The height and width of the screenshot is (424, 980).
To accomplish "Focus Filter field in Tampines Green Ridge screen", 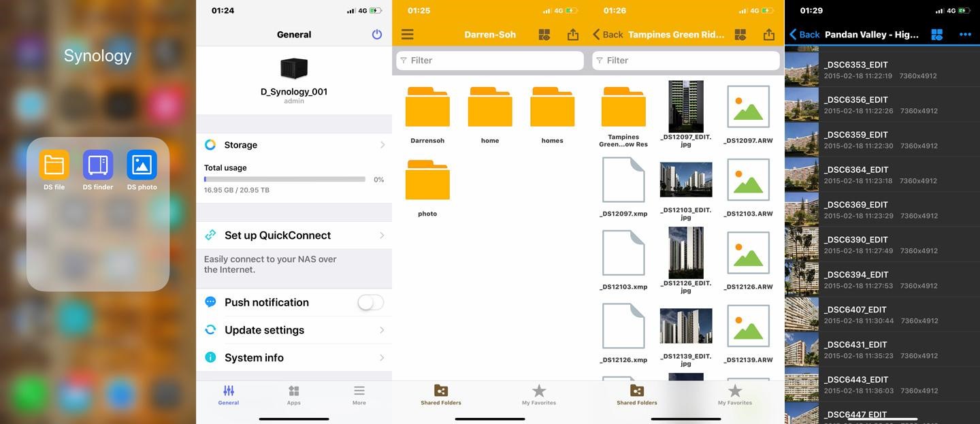I will click(x=686, y=61).
